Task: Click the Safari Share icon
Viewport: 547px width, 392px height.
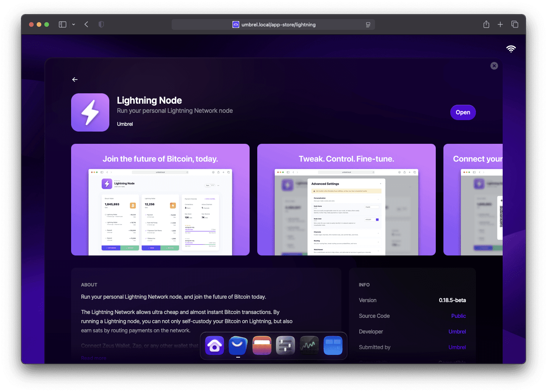Action: pyautogui.click(x=486, y=24)
